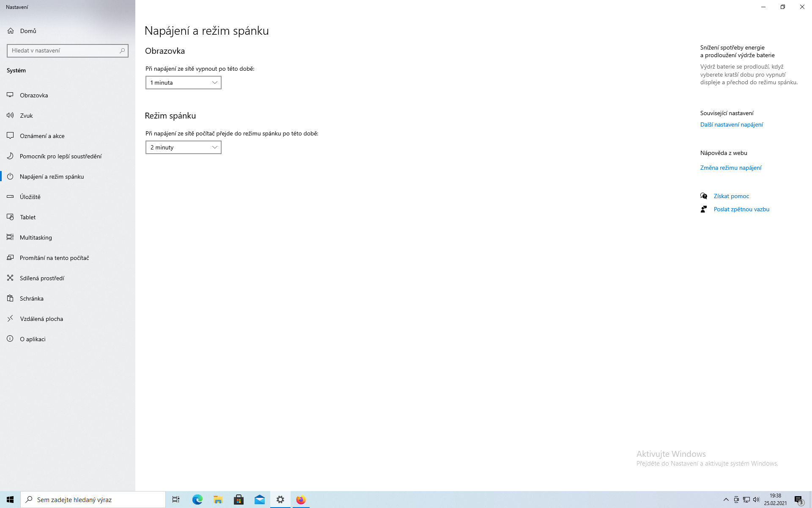812x508 pixels.
Task: Show hidden system tray icons
Action: pyautogui.click(x=726, y=500)
